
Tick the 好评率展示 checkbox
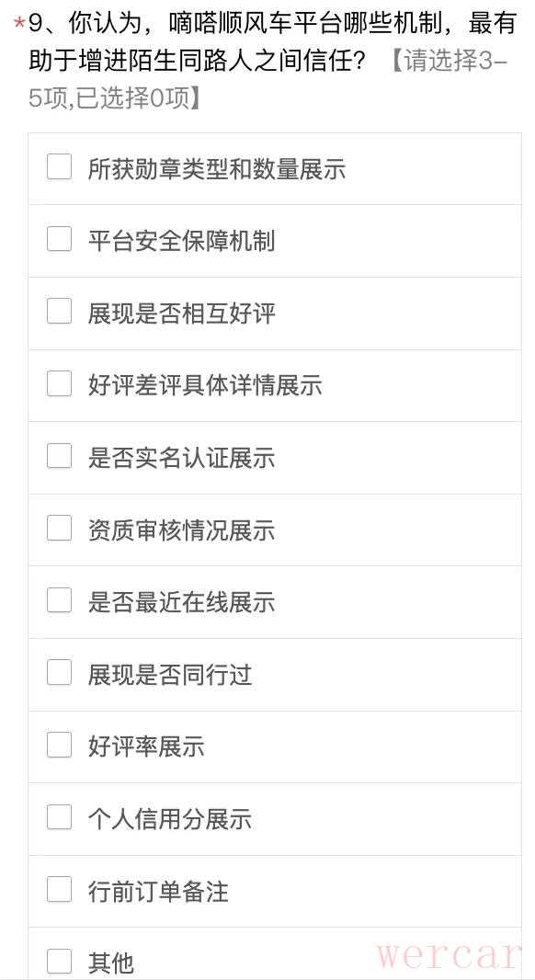(x=60, y=745)
